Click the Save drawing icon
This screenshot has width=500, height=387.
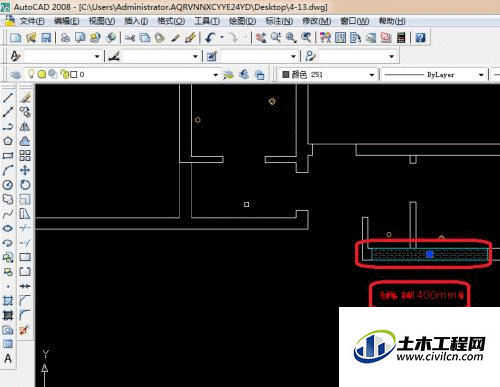pyautogui.click(x=46, y=37)
